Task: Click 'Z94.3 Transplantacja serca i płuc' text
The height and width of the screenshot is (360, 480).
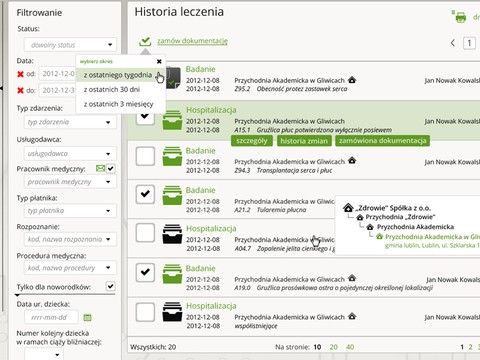Action: click(283, 170)
